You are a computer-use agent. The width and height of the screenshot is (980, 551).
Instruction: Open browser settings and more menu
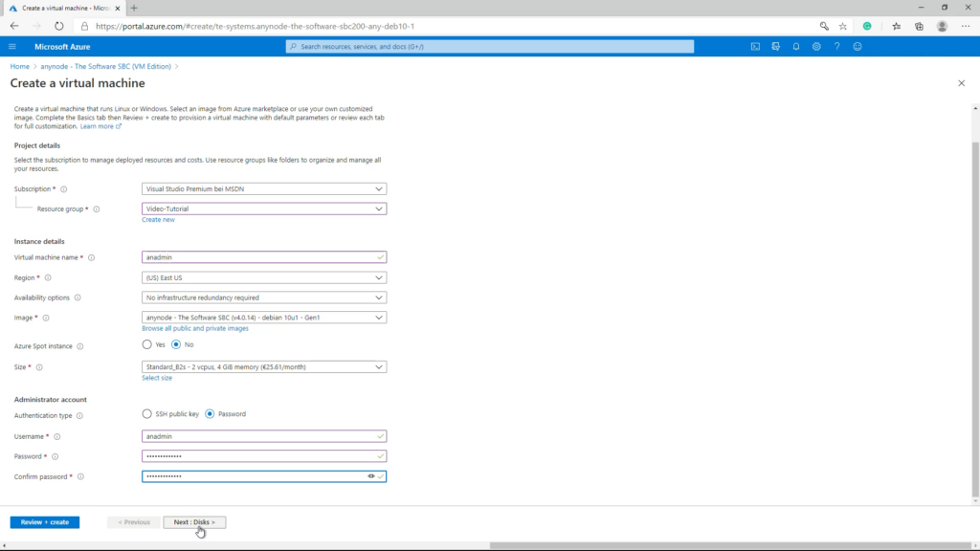point(966,26)
